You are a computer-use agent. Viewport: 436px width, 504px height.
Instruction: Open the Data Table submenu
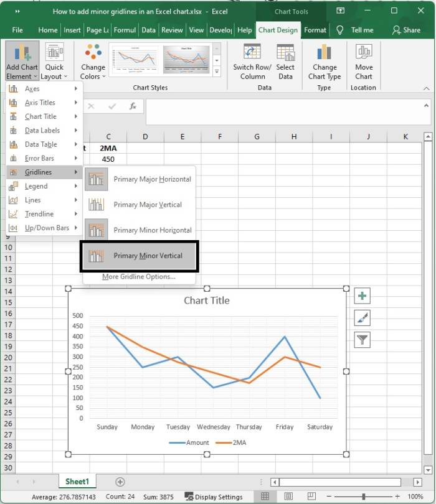click(43, 144)
